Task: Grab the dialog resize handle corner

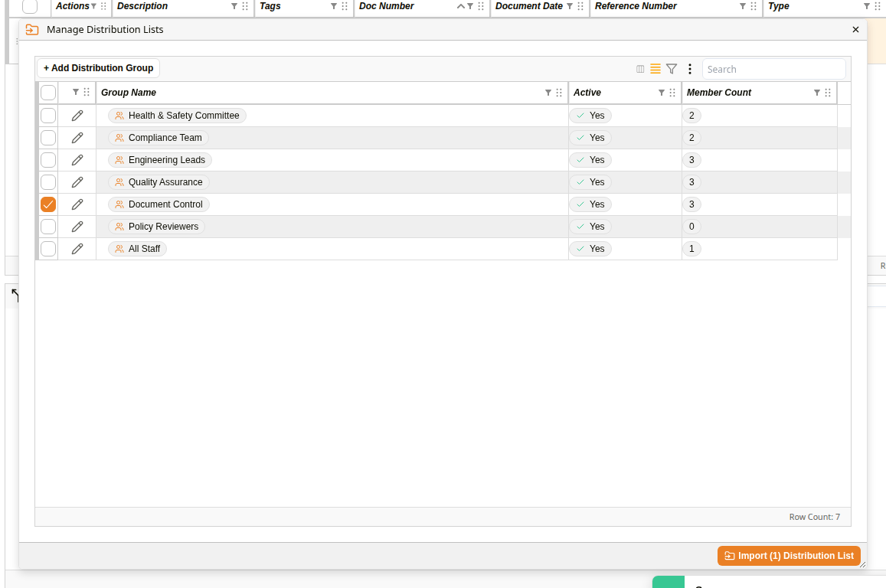Action: pyautogui.click(x=862, y=564)
